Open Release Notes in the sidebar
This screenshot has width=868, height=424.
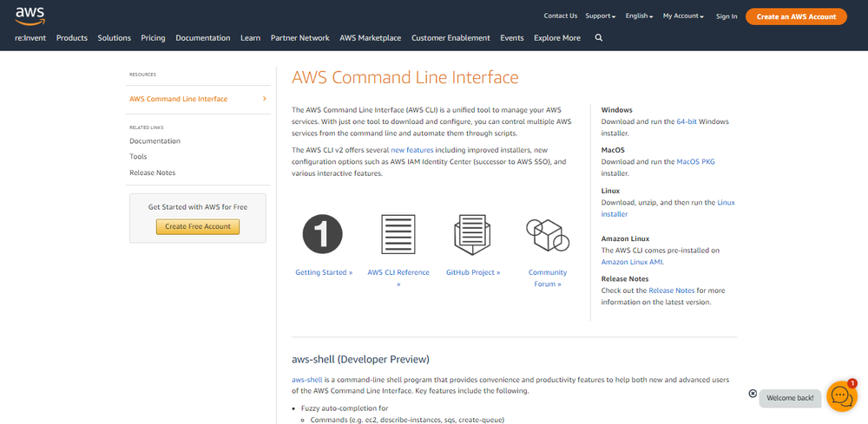pyautogui.click(x=152, y=173)
